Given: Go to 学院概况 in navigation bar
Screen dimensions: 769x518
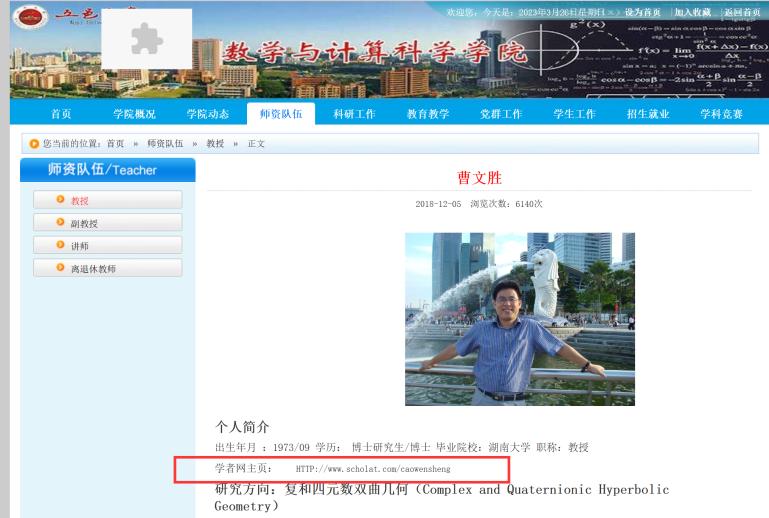Looking at the screenshot, I should coord(134,114).
